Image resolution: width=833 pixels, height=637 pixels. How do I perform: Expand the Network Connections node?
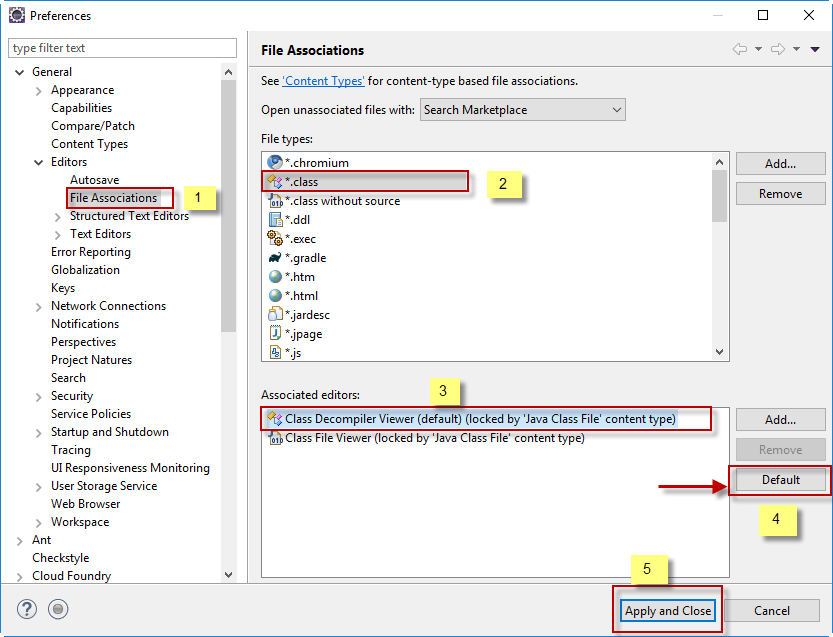pyautogui.click(x=39, y=306)
